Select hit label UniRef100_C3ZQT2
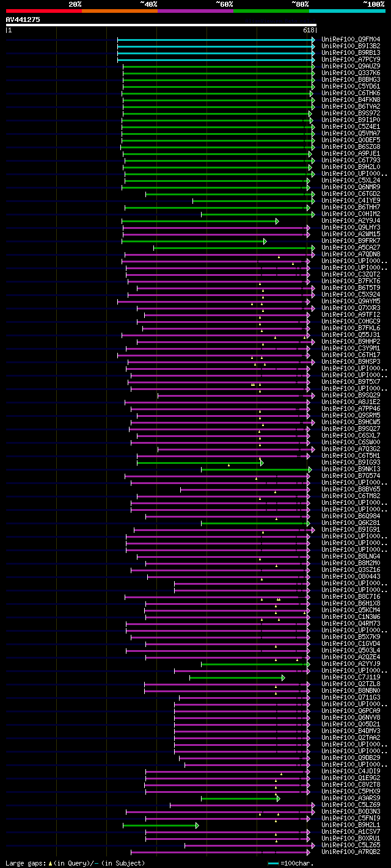This screenshot has height=868, width=391. (x=351, y=274)
